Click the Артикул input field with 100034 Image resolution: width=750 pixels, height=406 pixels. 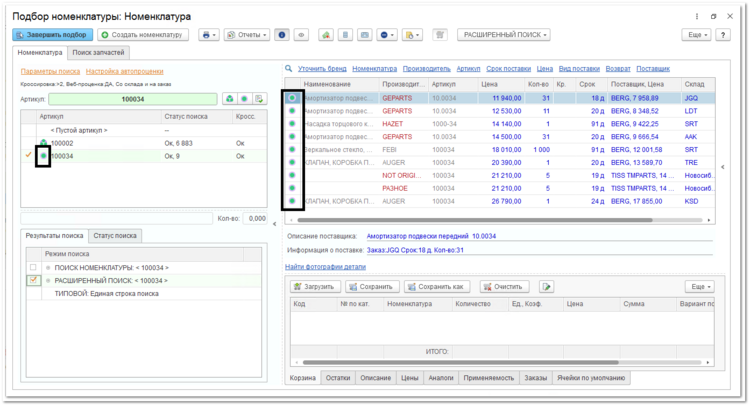133,99
